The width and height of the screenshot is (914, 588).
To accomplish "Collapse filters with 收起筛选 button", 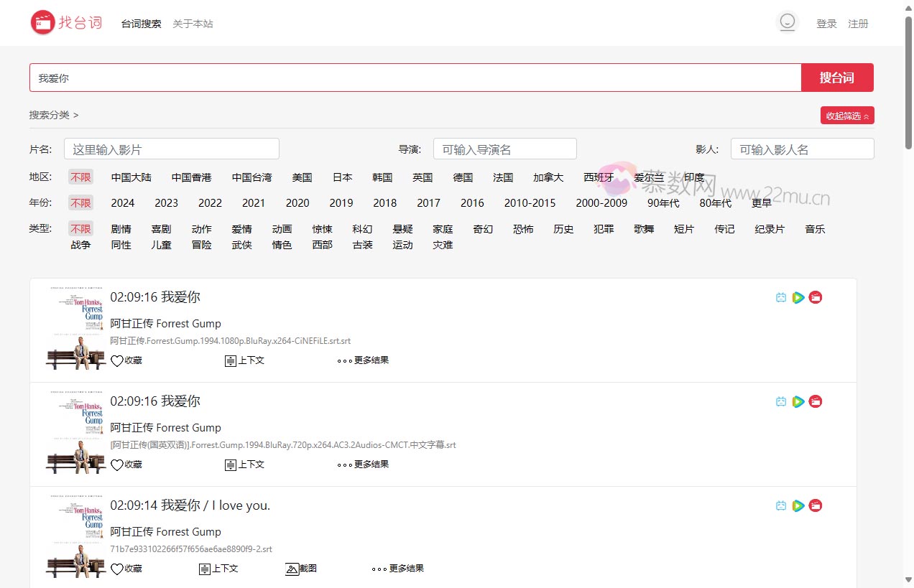I will coord(847,116).
